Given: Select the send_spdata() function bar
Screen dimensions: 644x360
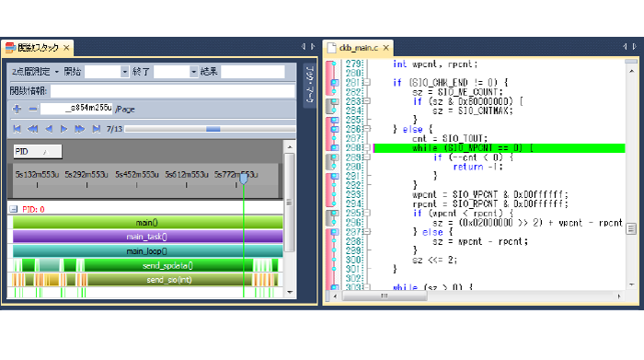Looking at the screenshot, I should pyautogui.click(x=167, y=265).
